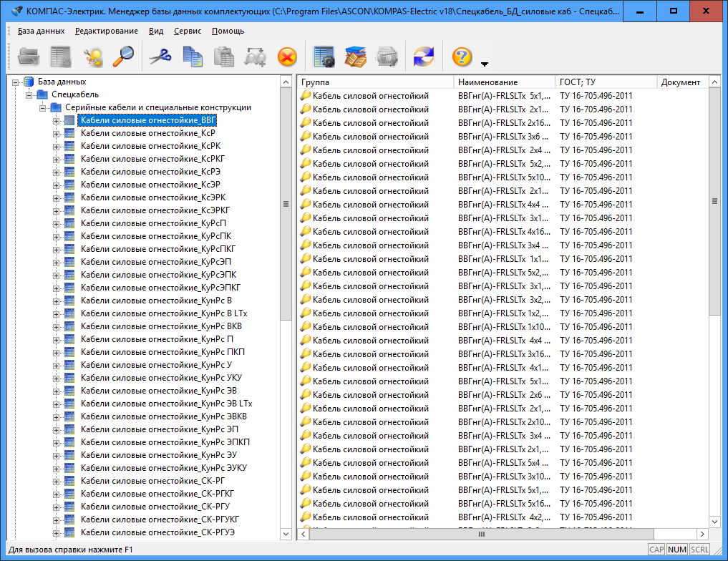Select the ВВГнг(А)-FRLSLTx 1x10 name cell

pos(503,327)
